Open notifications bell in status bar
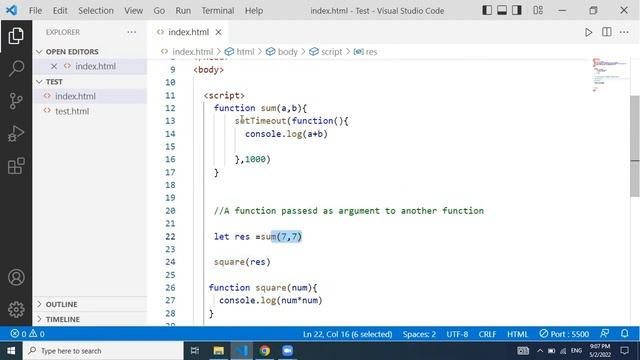Viewport: 640px width, 360px height. pos(624,333)
